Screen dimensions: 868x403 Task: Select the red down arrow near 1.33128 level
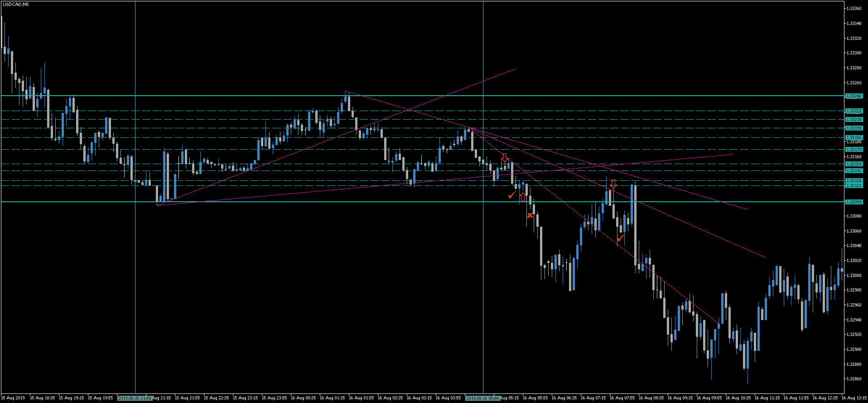click(613, 184)
